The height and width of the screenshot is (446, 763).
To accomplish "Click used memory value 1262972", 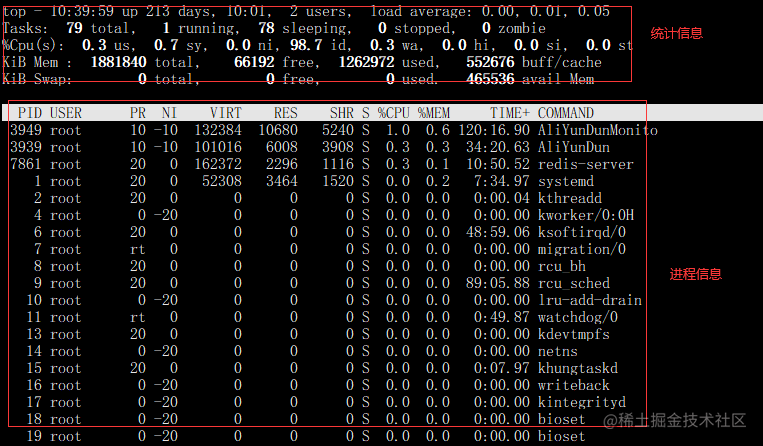I will coord(366,62).
